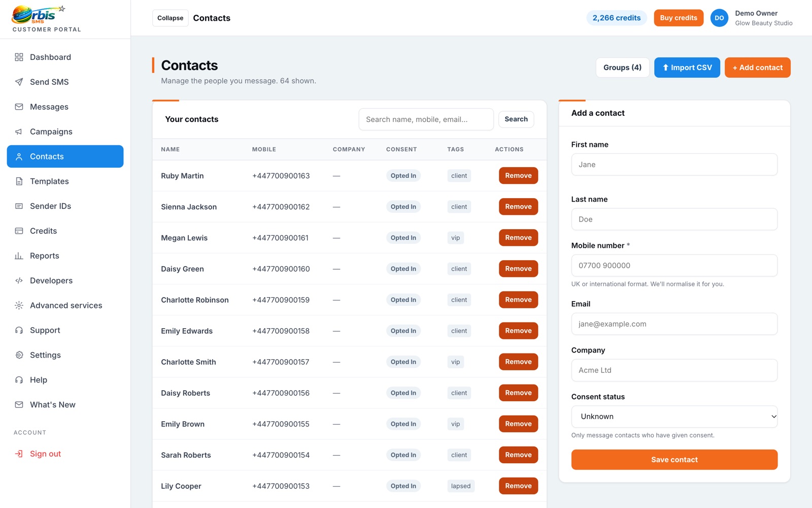Click the Dashboard grid icon
The height and width of the screenshot is (508, 812).
click(19, 57)
